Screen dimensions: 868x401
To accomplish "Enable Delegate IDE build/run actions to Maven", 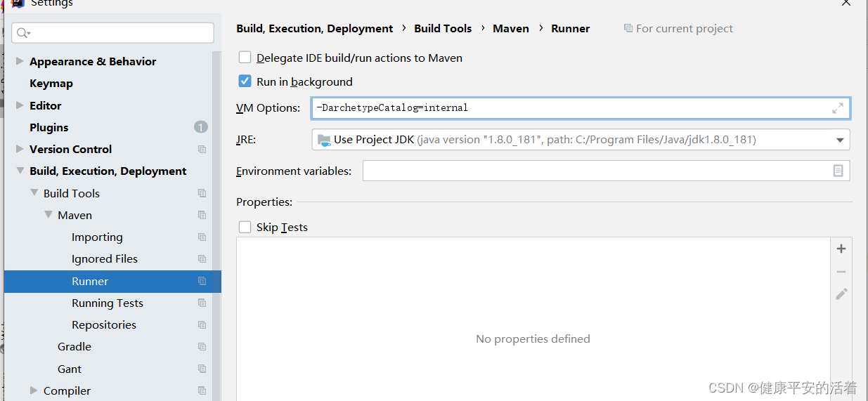I will click(x=245, y=58).
